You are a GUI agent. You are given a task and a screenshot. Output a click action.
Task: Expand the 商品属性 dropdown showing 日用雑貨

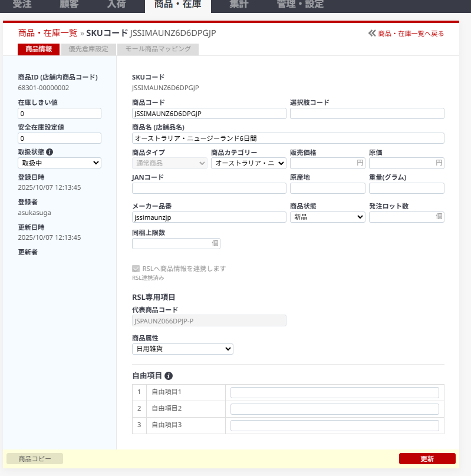[x=182, y=349]
